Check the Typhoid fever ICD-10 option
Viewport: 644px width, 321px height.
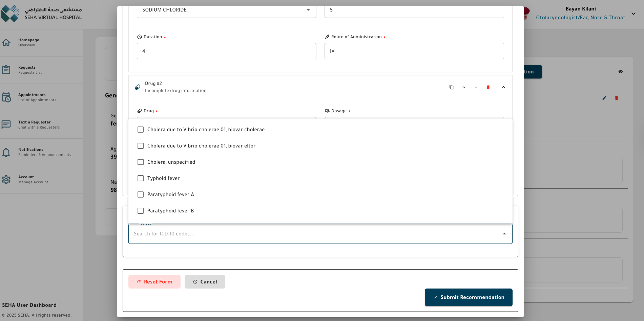(x=141, y=178)
